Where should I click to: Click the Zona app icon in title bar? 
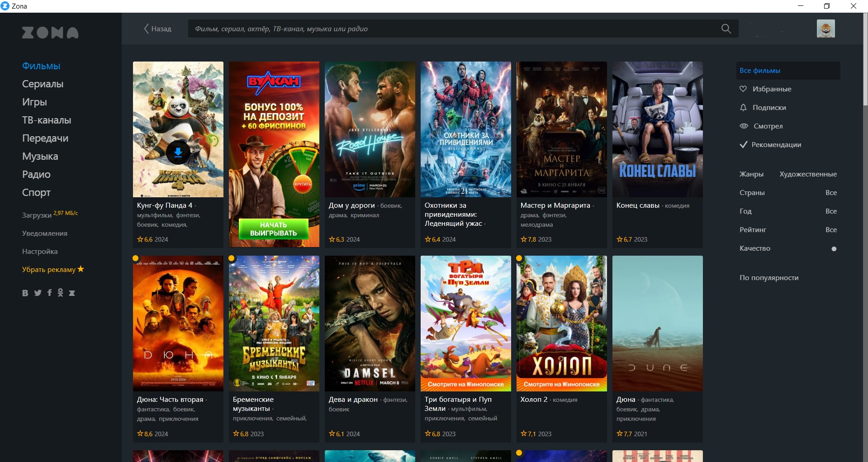click(x=5, y=6)
